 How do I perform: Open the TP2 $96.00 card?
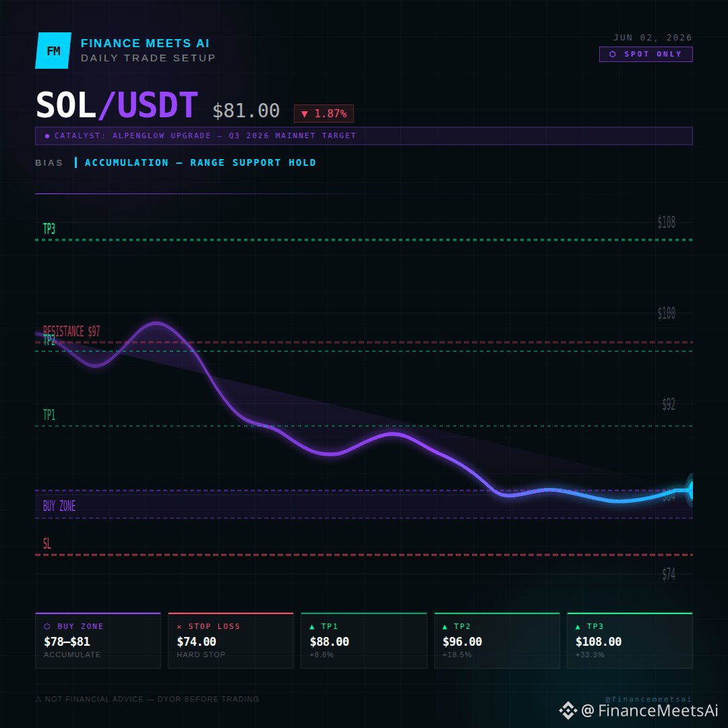(497, 640)
